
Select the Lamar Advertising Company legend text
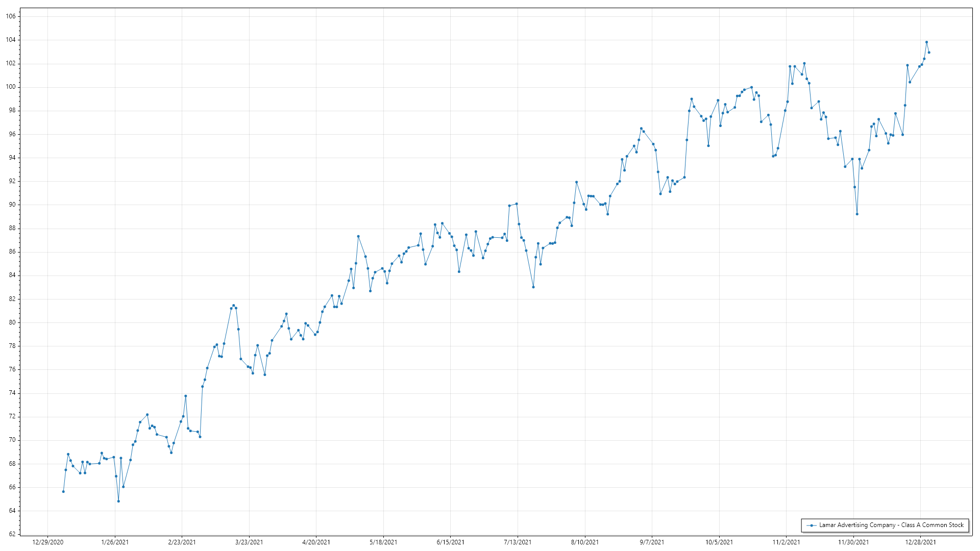[891, 525]
